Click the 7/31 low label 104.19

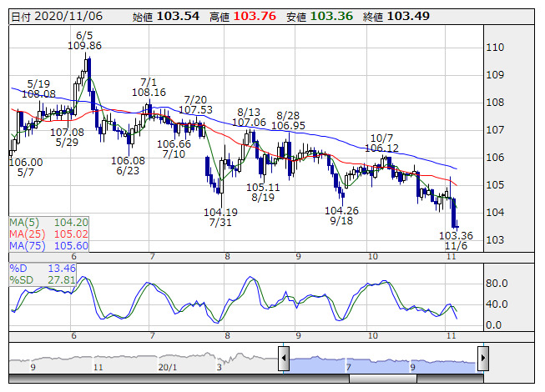[220, 213]
